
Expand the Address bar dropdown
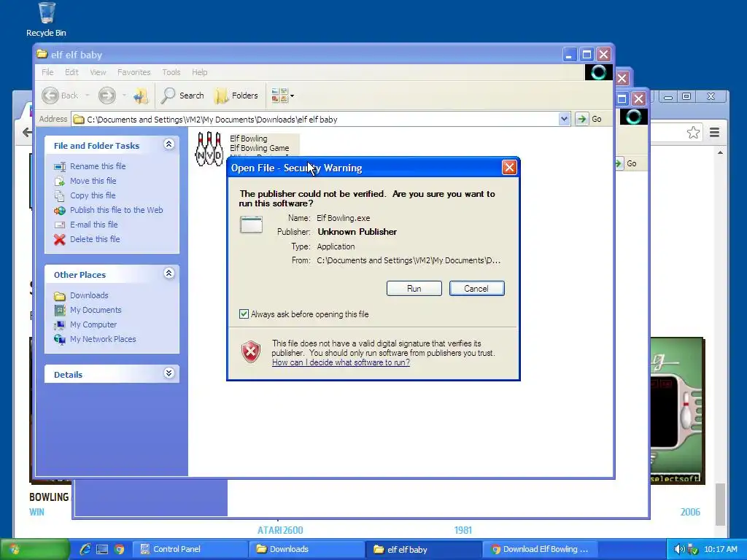click(564, 119)
